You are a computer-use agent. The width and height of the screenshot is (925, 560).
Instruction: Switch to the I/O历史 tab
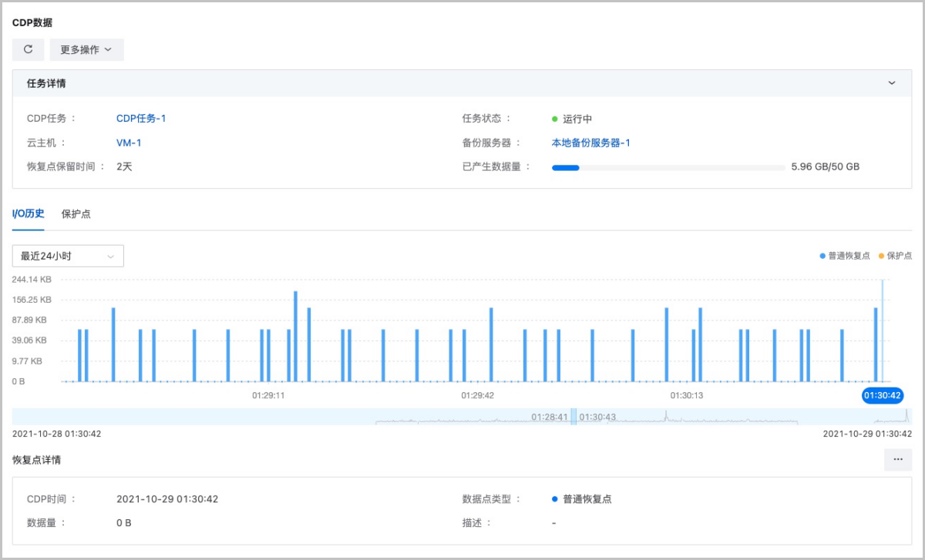29,213
